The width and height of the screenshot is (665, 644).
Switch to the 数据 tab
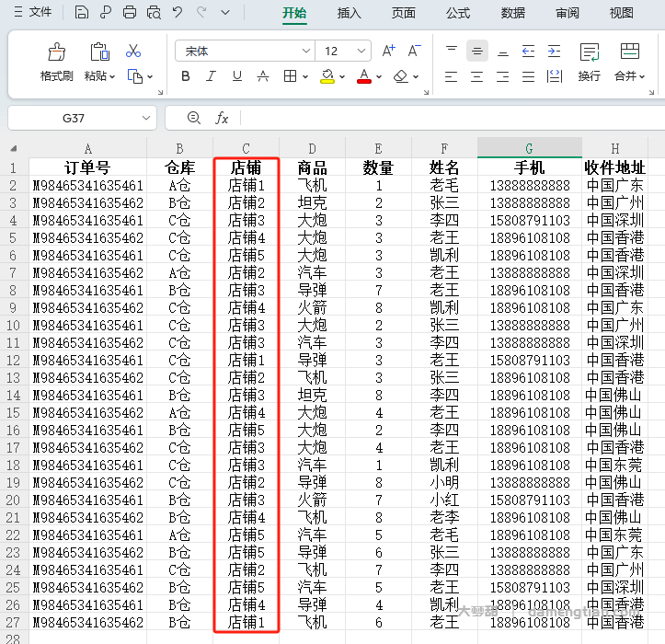click(x=512, y=13)
